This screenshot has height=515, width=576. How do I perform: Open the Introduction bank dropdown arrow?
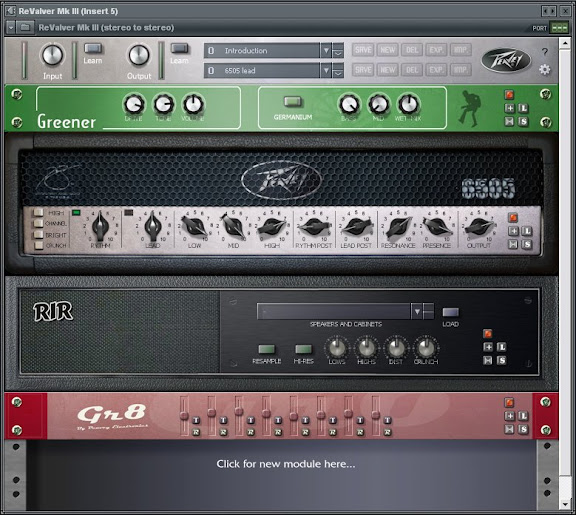326,50
